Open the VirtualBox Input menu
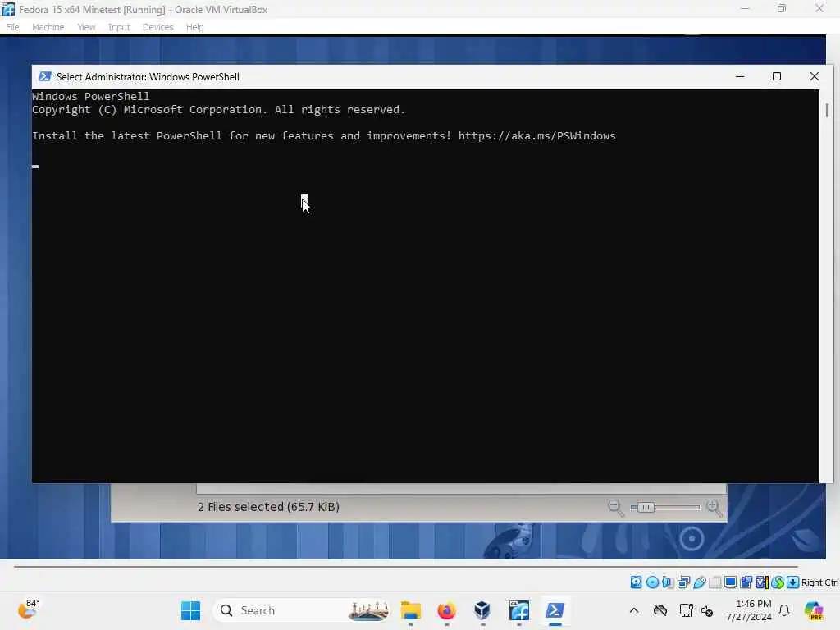Image resolution: width=840 pixels, height=630 pixels. pos(119,27)
